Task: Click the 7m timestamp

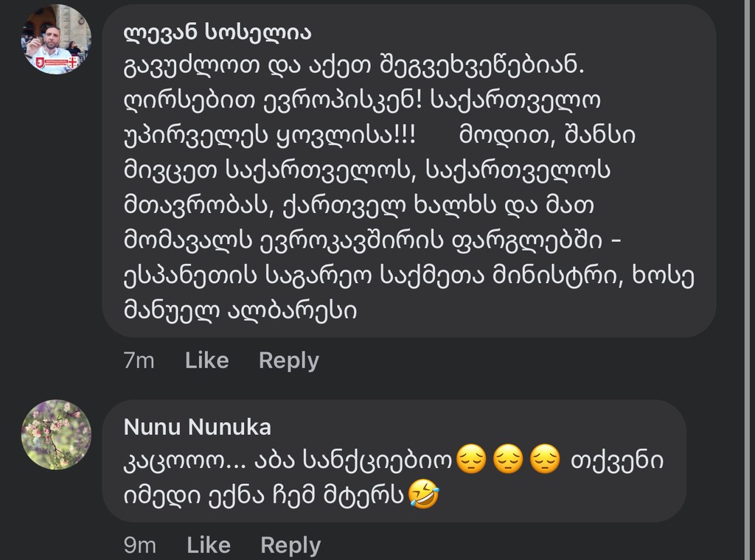Action: tap(139, 360)
